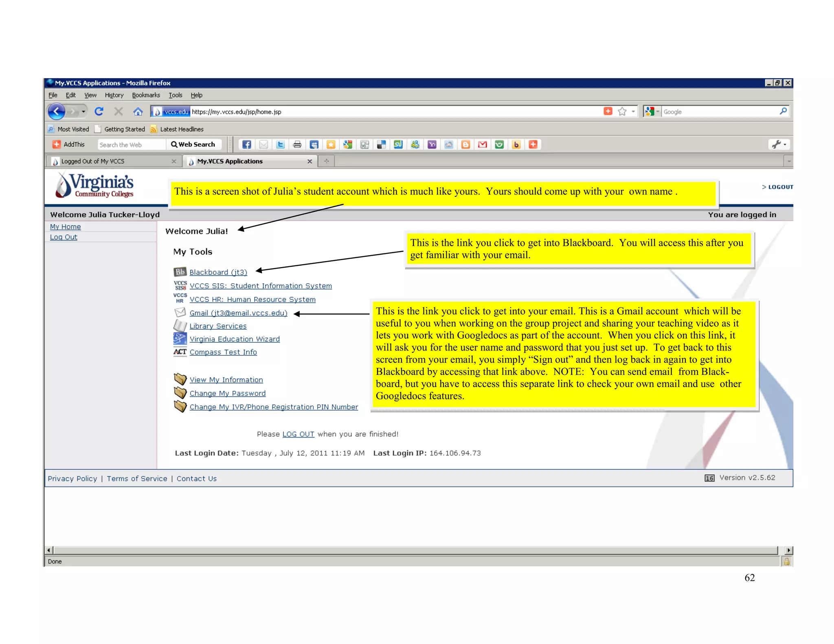Go to the Firefox home page icon

coord(138,111)
